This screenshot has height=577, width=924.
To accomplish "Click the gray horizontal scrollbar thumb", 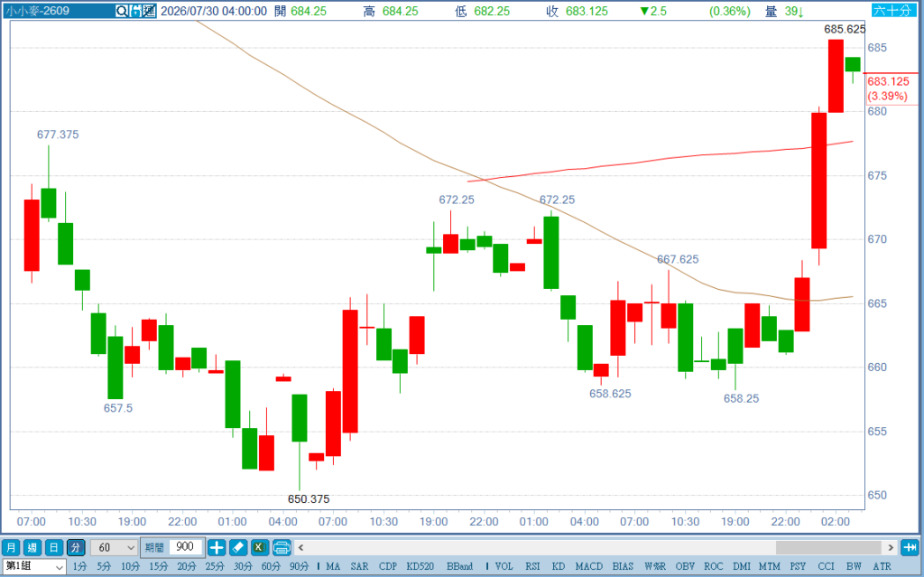I will [x=828, y=547].
